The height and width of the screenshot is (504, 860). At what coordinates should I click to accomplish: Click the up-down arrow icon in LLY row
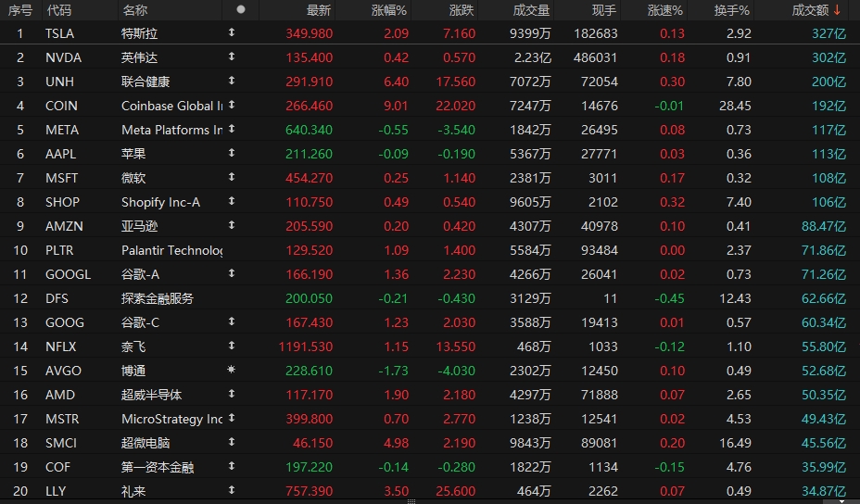(232, 490)
